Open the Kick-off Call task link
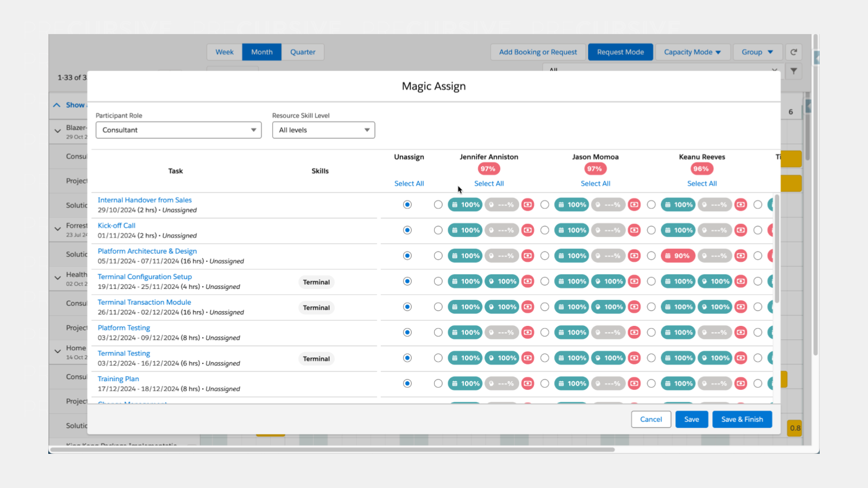This screenshot has width=868, height=488. 116,225
